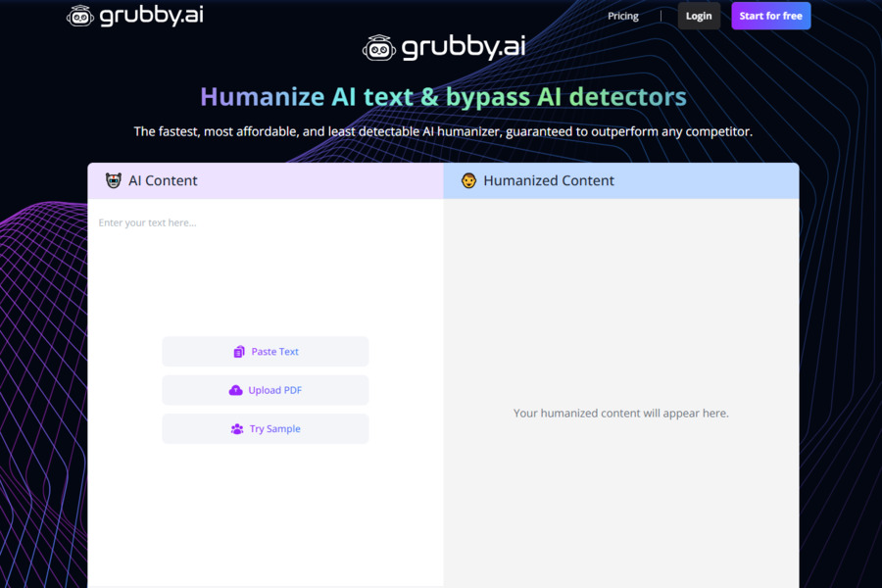882x588 pixels.
Task: Choose the Upload PDF button label
Action: (274, 390)
